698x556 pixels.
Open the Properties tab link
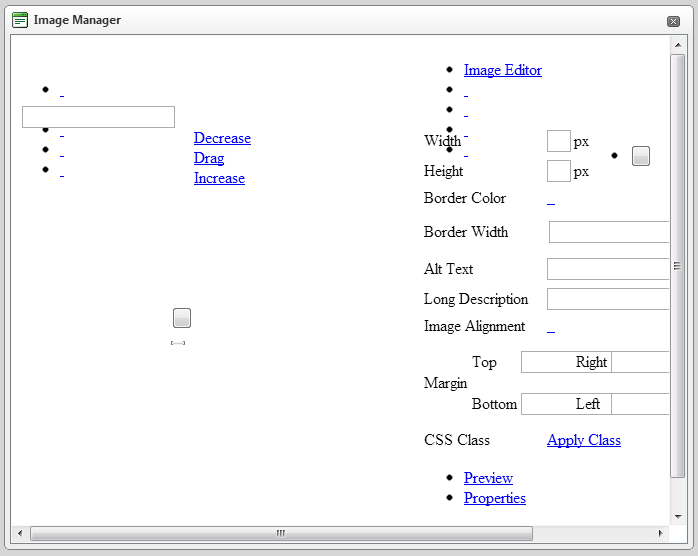click(495, 498)
